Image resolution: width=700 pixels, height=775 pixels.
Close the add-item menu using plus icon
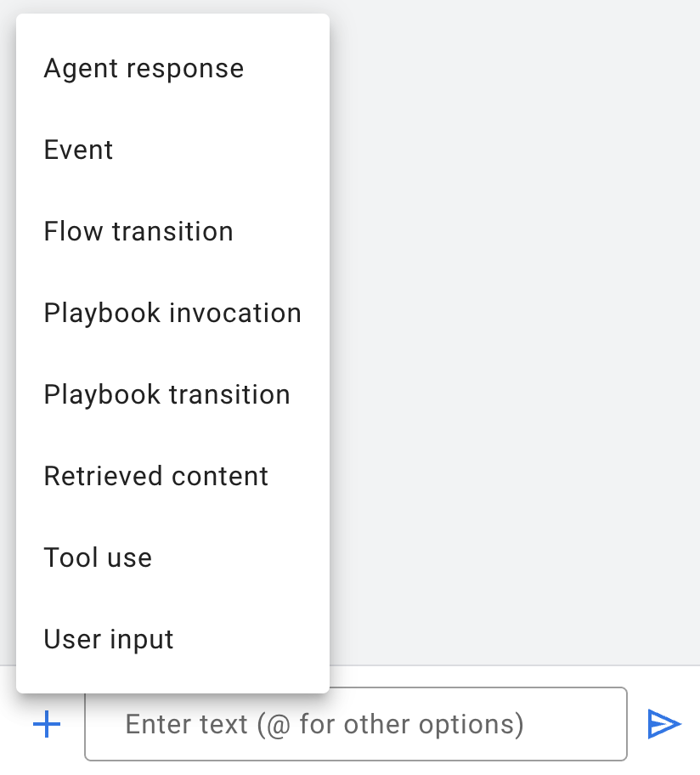click(x=47, y=725)
